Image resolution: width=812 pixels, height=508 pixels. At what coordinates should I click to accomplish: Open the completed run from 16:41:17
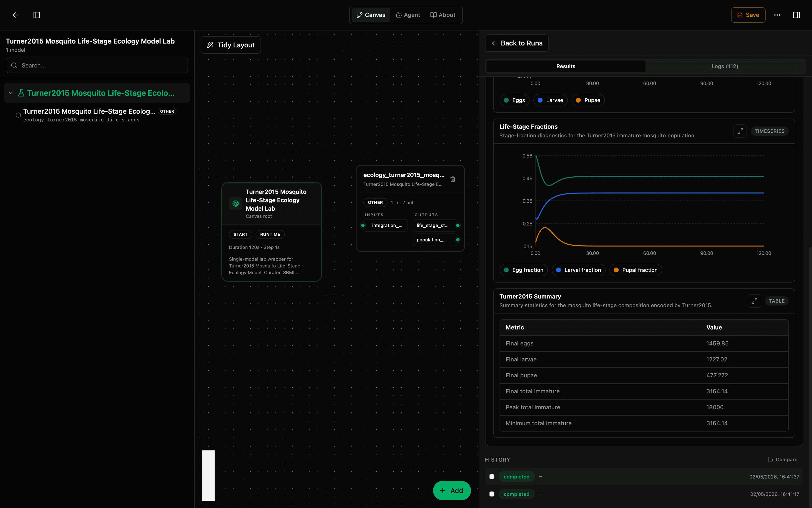[644, 494]
